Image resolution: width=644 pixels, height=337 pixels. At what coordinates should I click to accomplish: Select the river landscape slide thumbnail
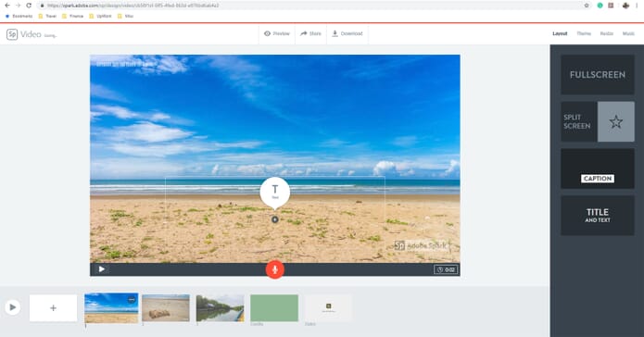[221, 308]
